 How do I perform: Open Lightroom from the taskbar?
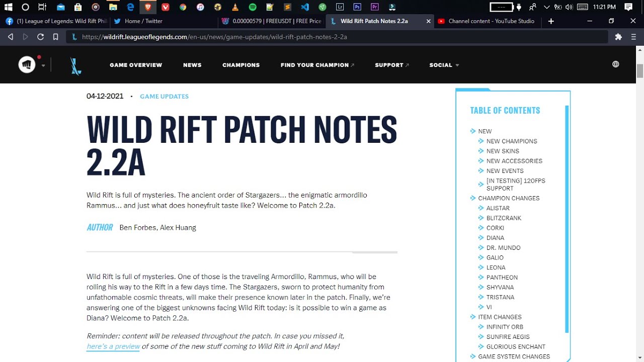point(340,7)
